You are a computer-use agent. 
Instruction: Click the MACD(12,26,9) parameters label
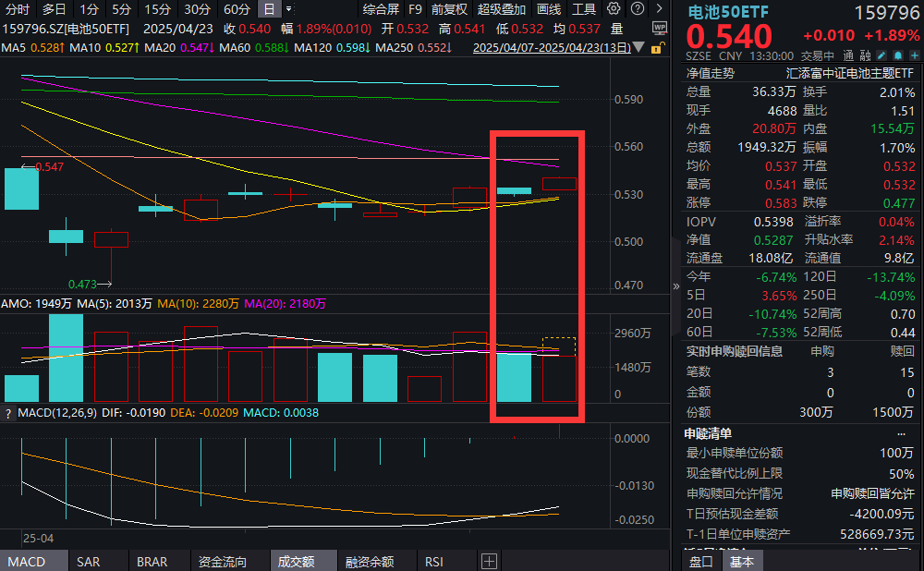point(57,413)
